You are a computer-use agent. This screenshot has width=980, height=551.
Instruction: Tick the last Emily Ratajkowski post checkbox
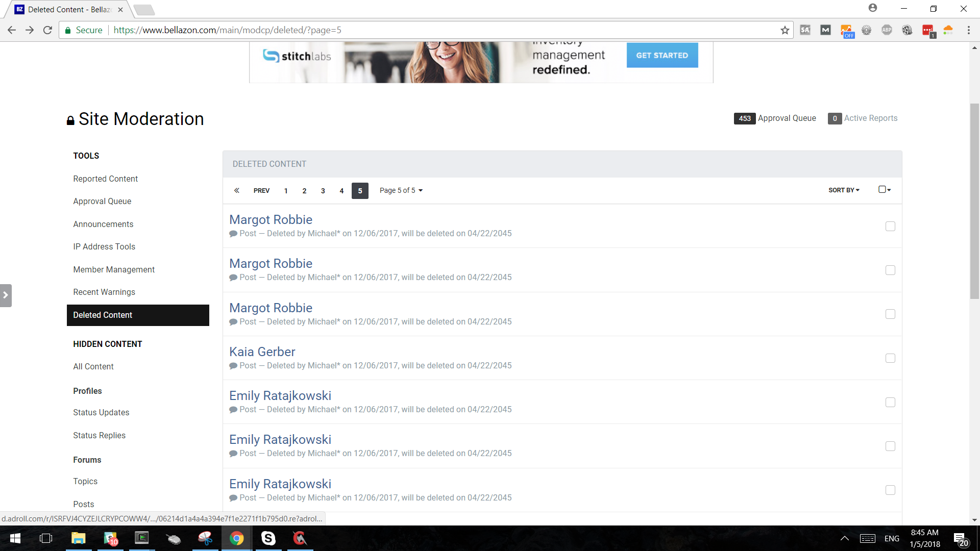coord(890,490)
